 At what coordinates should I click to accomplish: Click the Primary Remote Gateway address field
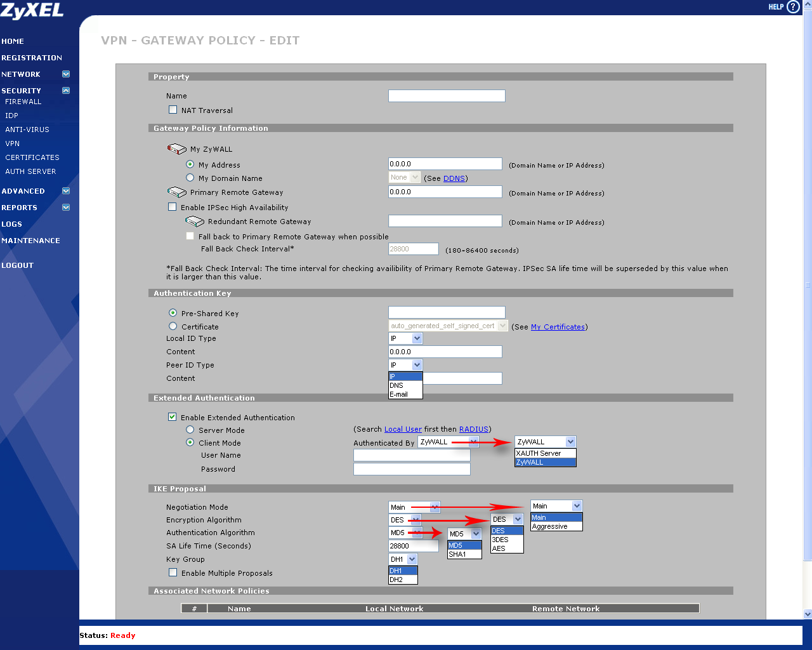pyautogui.click(x=445, y=192)
